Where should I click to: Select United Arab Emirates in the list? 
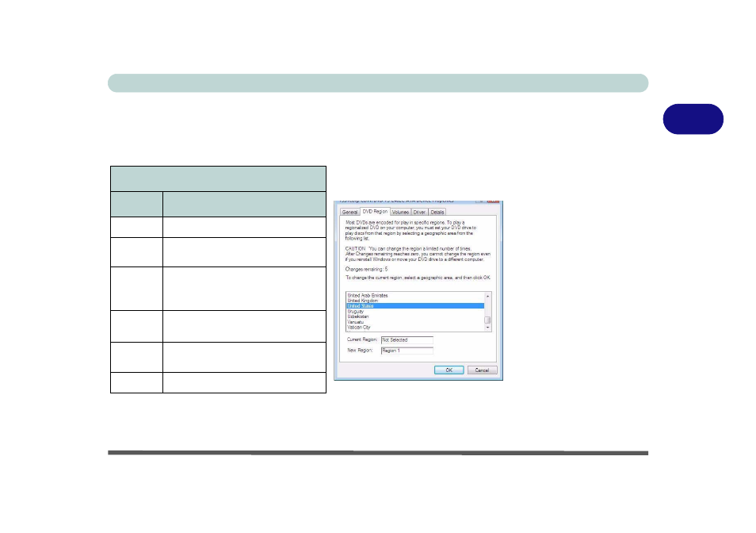click(415, 295)
